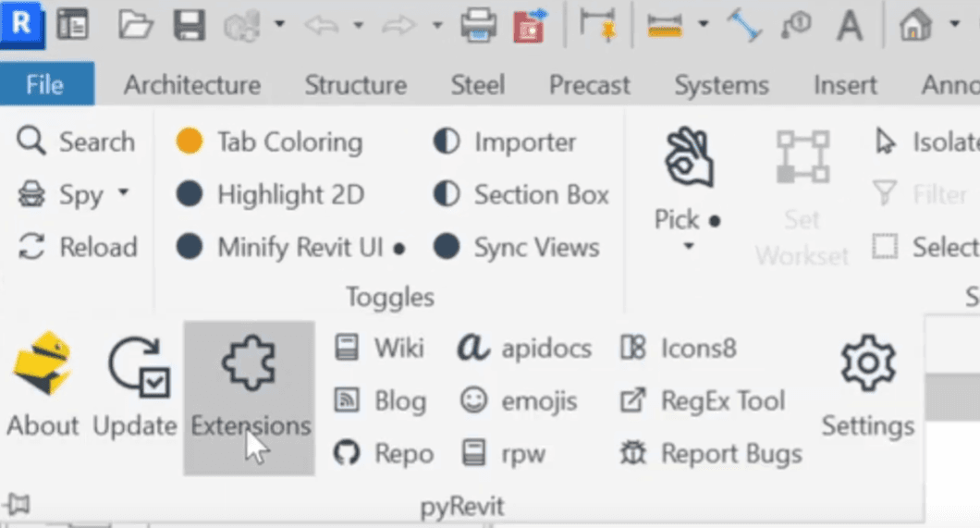Screen dimensions: 980x528
Task: Click the pyRevit panel title
Action: (462, 506)
